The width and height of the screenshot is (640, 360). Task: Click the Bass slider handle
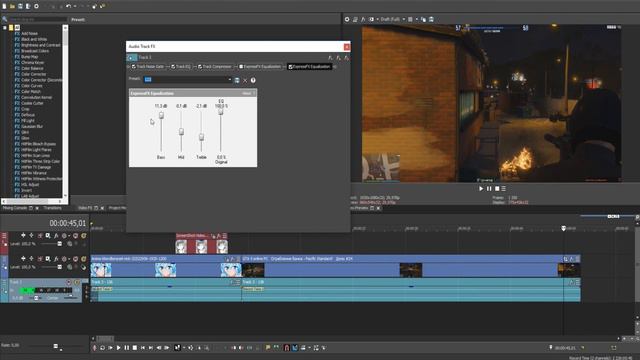pos(161,116)
